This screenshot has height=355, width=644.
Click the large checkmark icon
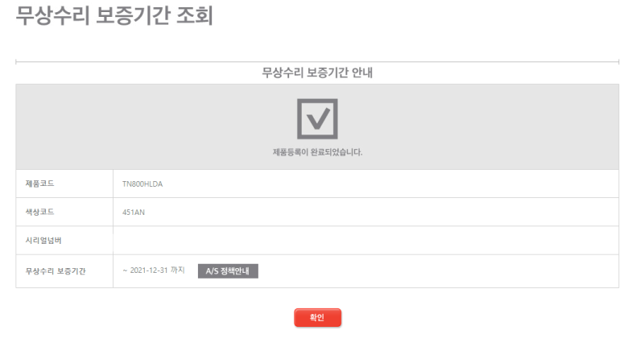(x=317, y=119)
